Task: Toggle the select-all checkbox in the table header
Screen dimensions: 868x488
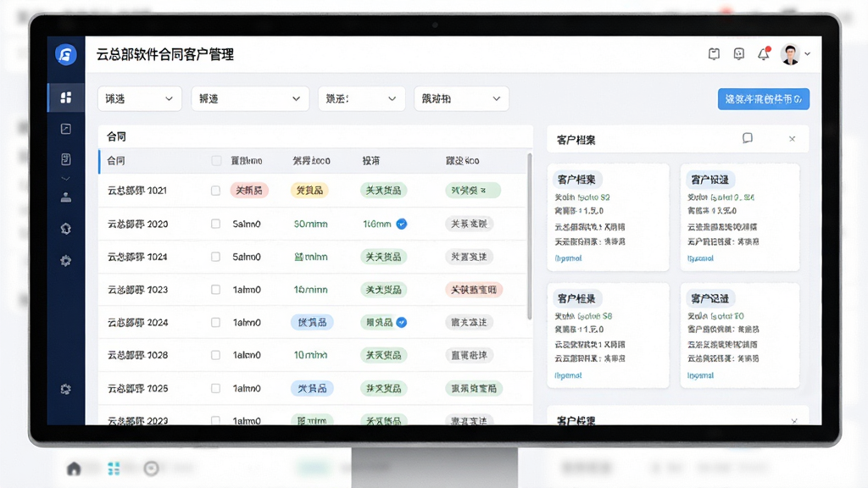Action: (216, 160)
